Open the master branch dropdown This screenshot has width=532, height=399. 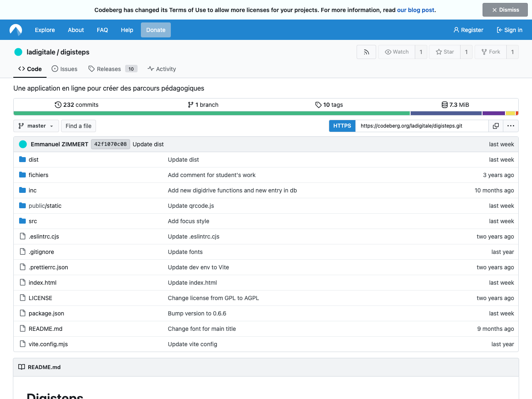click(36, 126)
